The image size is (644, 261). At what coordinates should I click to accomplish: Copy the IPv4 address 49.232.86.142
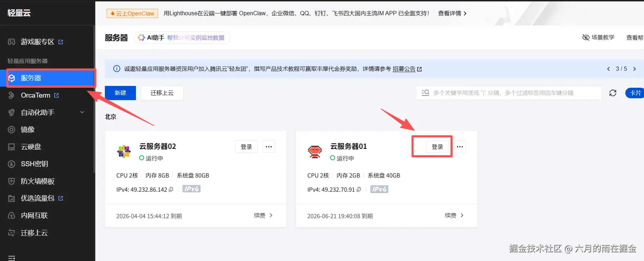coord(171,190)
